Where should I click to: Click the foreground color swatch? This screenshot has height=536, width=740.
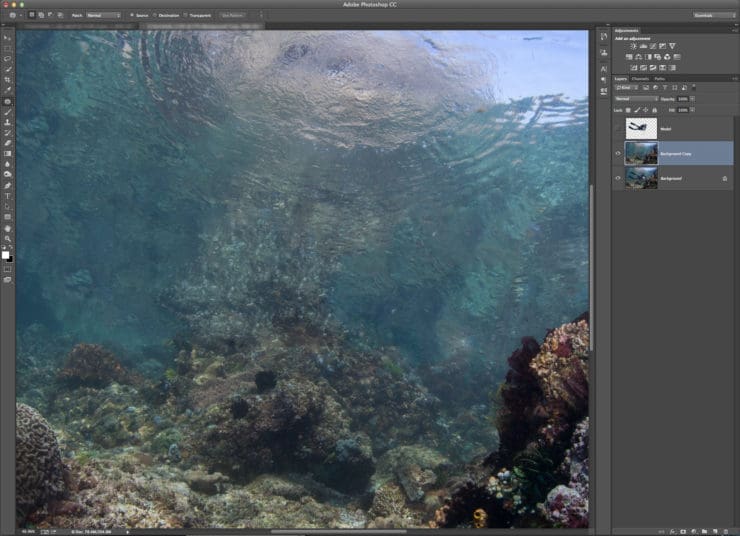tap(5, 255)
